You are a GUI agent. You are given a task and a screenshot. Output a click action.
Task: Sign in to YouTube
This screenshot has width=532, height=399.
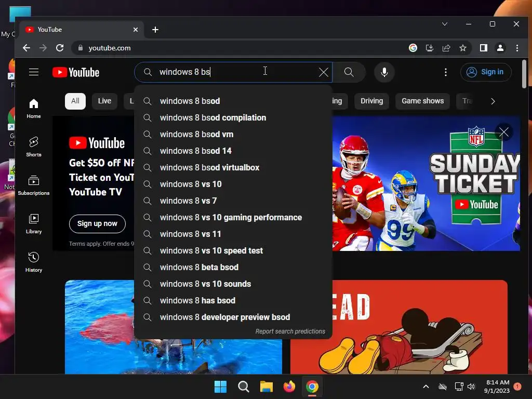(486, 72)
